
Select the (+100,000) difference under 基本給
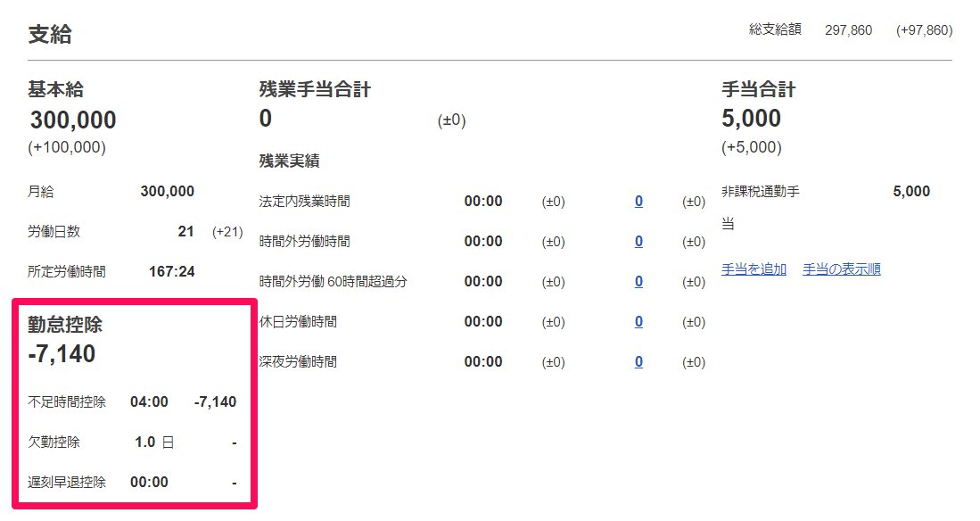(67, 147)
